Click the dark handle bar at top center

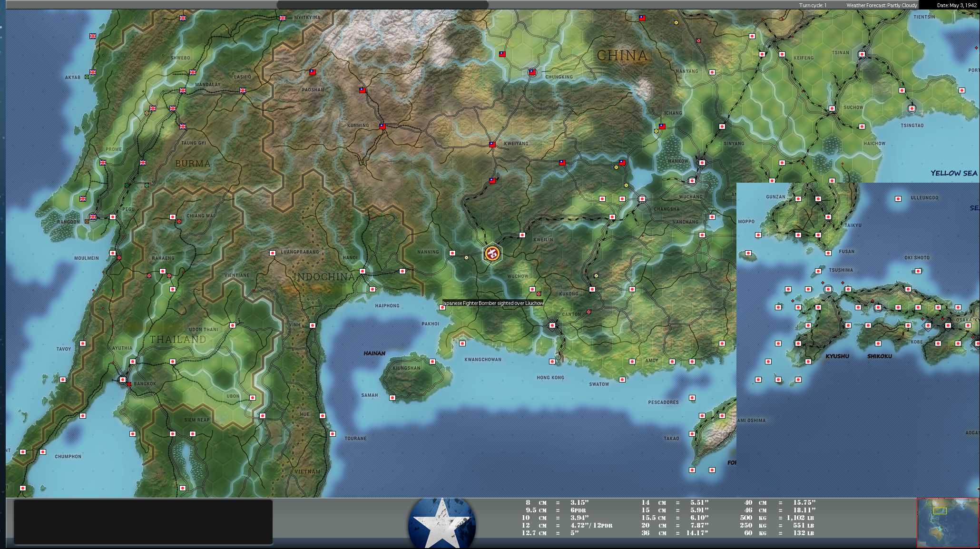[382, 4]
